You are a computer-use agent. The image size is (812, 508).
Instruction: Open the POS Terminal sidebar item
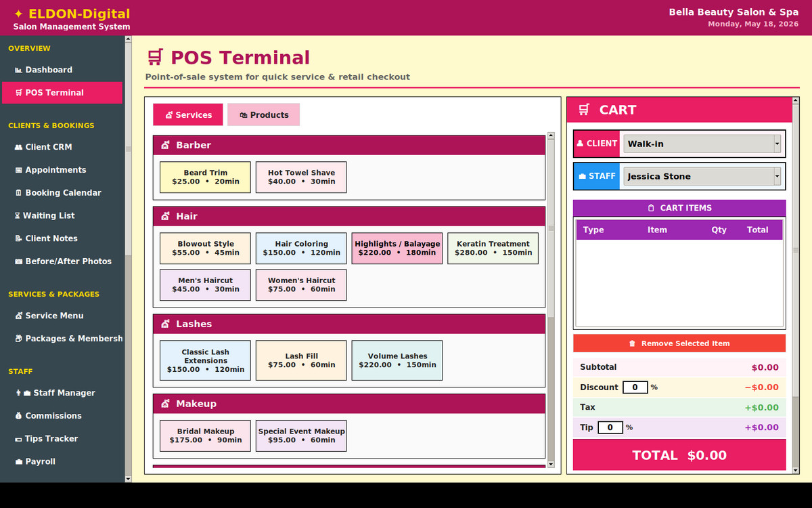(x=62, y=93)
